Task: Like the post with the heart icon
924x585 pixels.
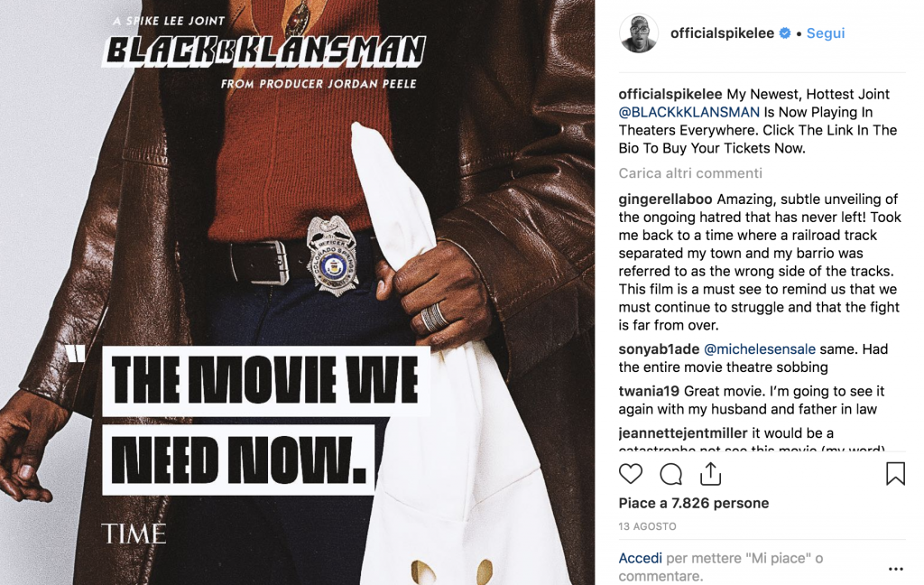Action: coord(631,474)
